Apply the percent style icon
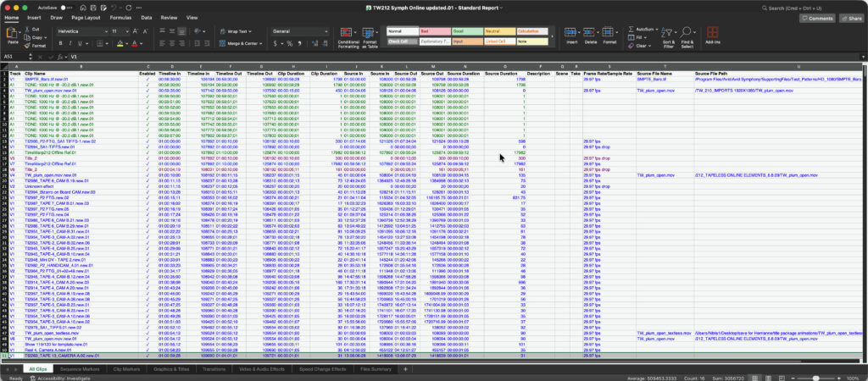The height and width of the screenshot is (381, 868). tap(289, 42)
